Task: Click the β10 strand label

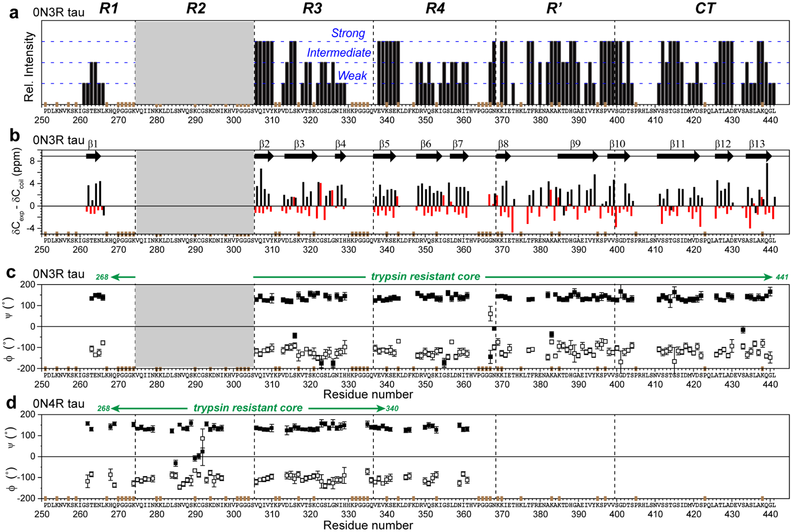Action: [617, 144]
